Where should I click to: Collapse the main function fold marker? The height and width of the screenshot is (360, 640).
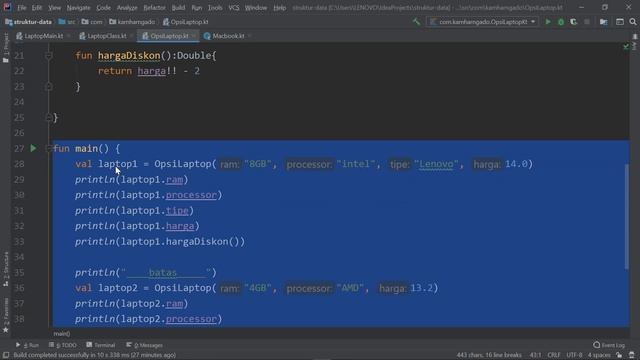click(48, 148)
